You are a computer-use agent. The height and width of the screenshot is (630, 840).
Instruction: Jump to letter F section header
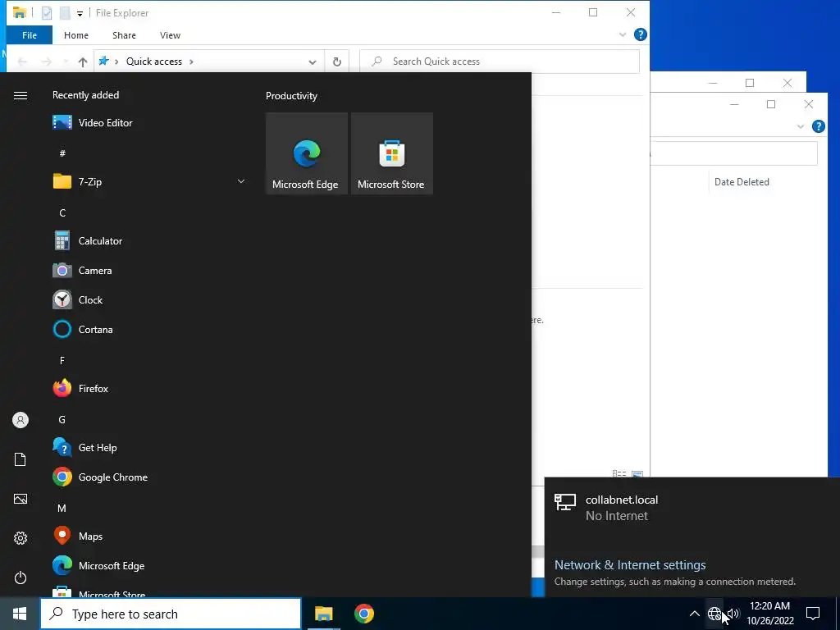coord(62,361)
